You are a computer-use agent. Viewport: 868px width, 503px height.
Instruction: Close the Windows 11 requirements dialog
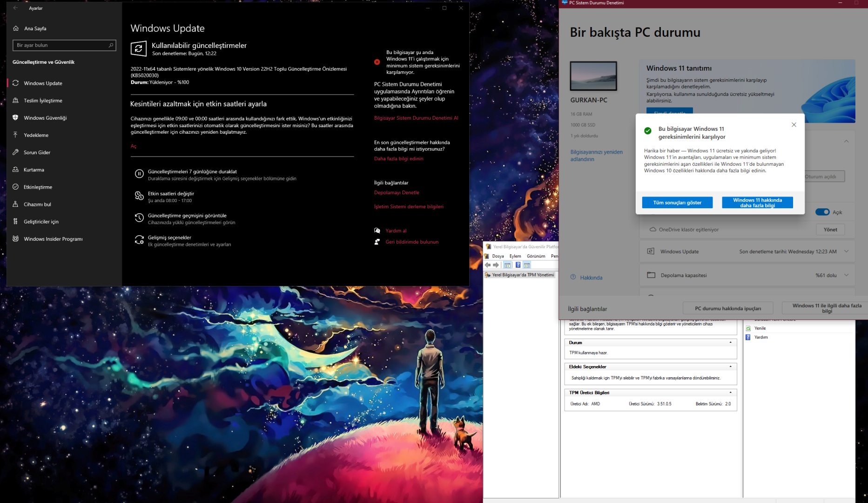pos(794,125)
